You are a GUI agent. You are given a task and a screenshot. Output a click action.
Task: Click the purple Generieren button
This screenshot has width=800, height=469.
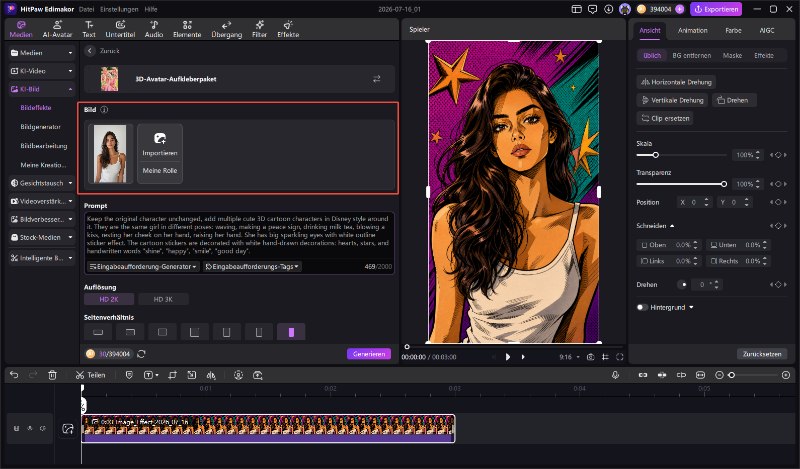369,354
